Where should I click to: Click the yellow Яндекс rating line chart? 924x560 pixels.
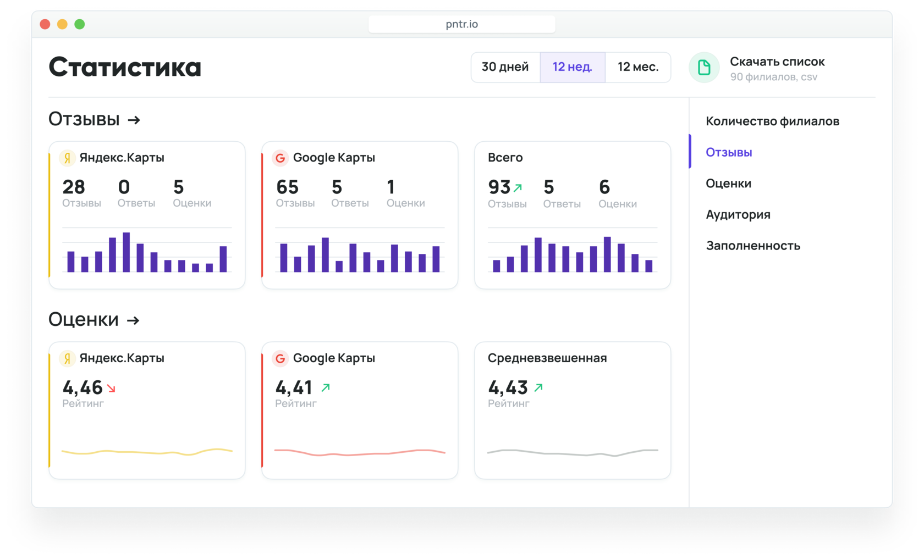[x=147, y=452]
